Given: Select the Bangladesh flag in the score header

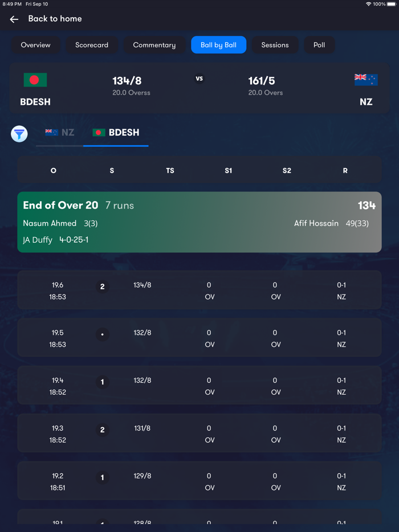Looking at the screenshot, I should [35, 80].
